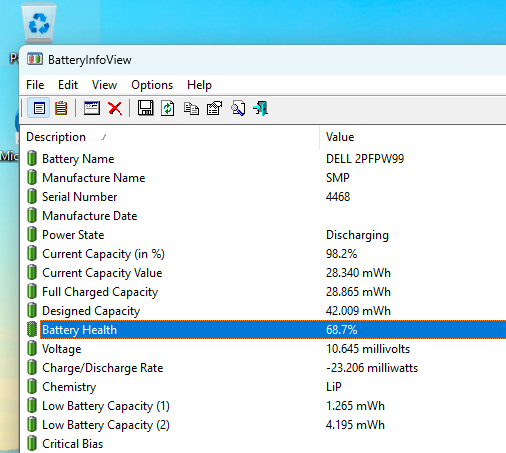Click the red X delete icon

[x=115, y=108]
